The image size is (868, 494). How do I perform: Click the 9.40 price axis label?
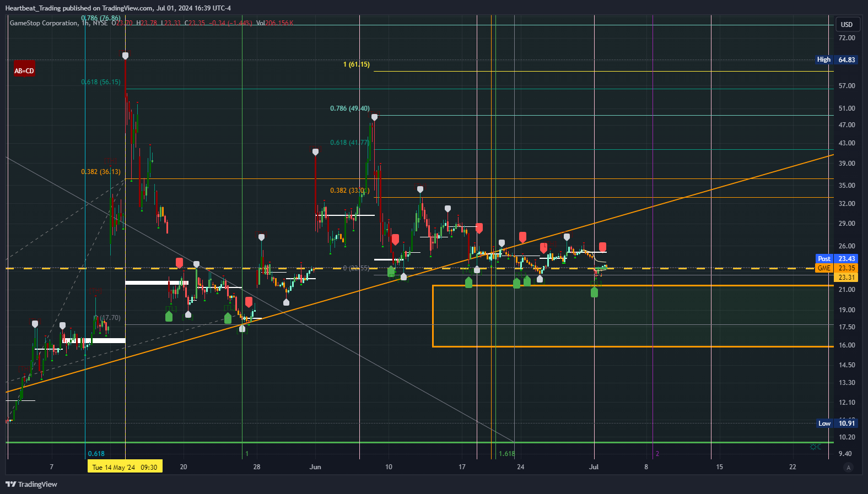[x=845, y=454]
